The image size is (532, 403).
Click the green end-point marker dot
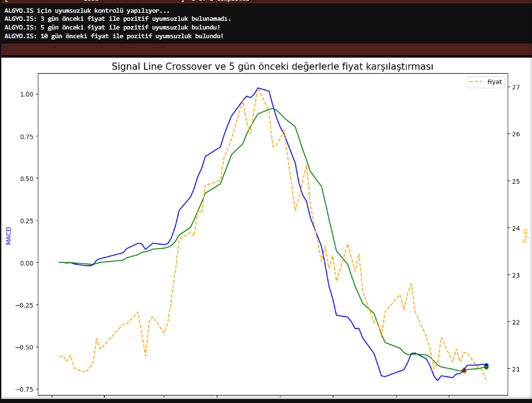coord(486,367)
